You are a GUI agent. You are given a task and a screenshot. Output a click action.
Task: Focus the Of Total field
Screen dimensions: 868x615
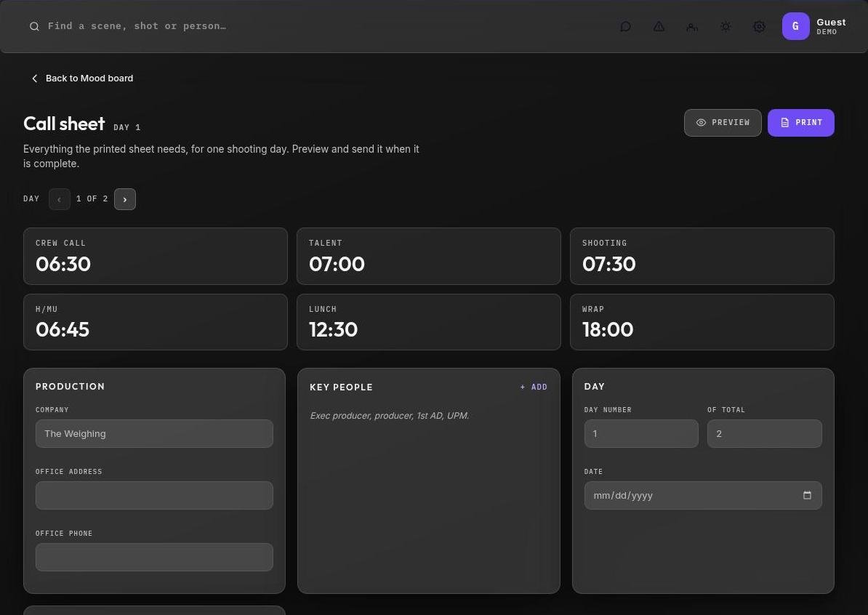click(x=765, y=433)
